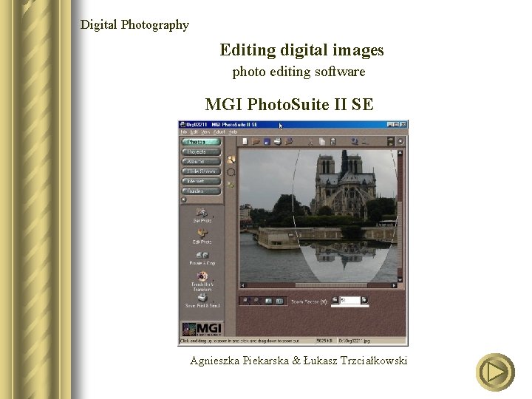This screenshot has width=532, height=399.
Task: Select the bottom tool icon in the vertical strip
Action: [231, 185]
